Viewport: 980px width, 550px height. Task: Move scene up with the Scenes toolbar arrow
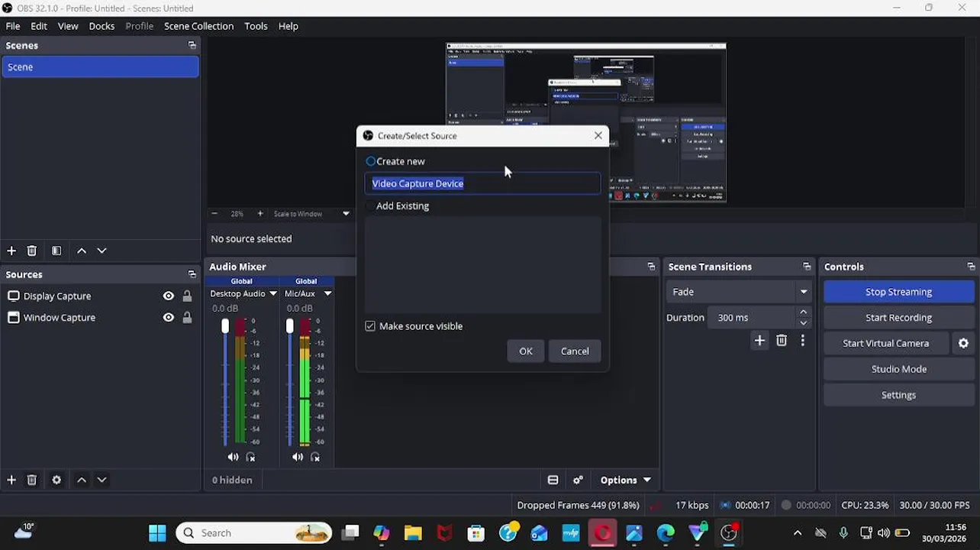click(x=82, y=251)
